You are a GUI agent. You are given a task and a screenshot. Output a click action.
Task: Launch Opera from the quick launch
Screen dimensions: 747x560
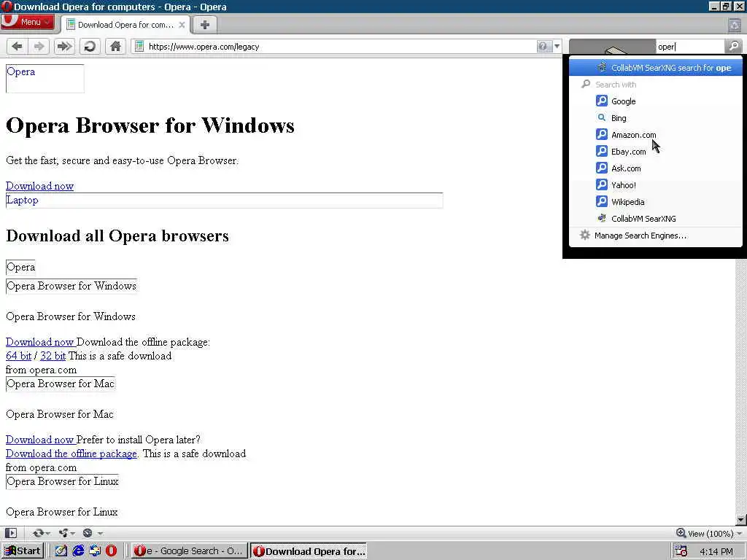111,551
